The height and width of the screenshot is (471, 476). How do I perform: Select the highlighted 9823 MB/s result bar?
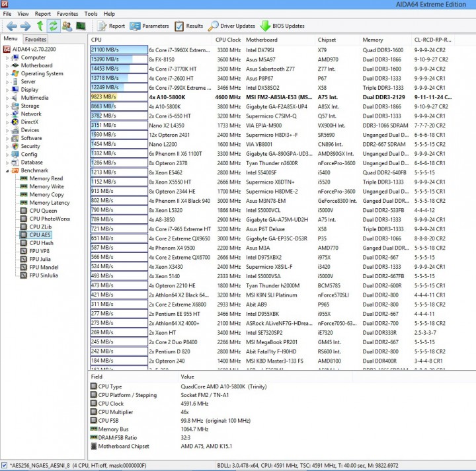point(119,97)
